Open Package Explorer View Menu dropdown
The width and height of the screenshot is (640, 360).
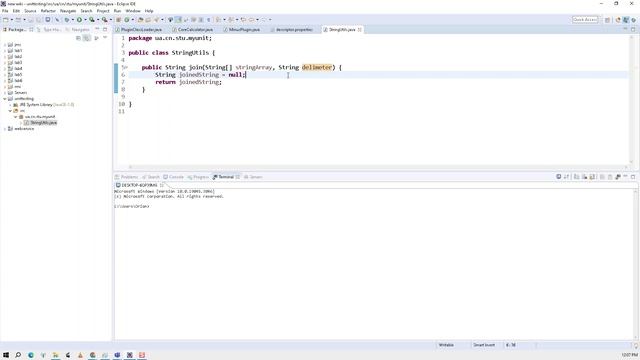(x=105, y=38)
